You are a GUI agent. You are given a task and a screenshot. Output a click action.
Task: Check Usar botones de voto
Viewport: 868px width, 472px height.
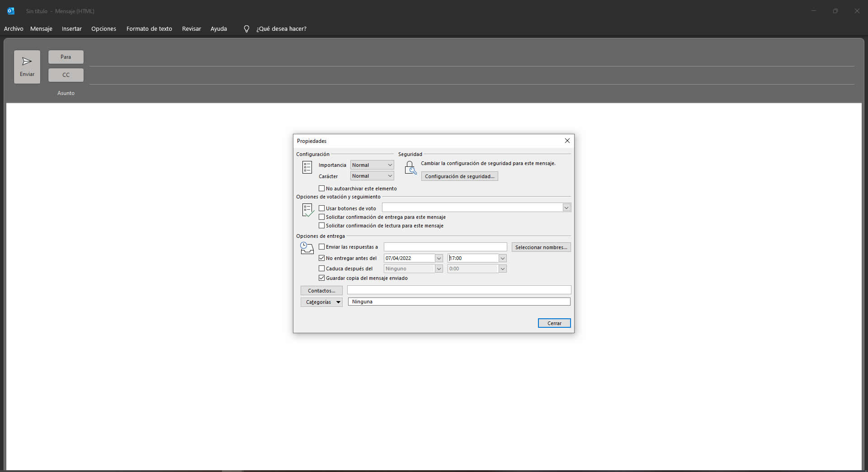click(322, 208)
